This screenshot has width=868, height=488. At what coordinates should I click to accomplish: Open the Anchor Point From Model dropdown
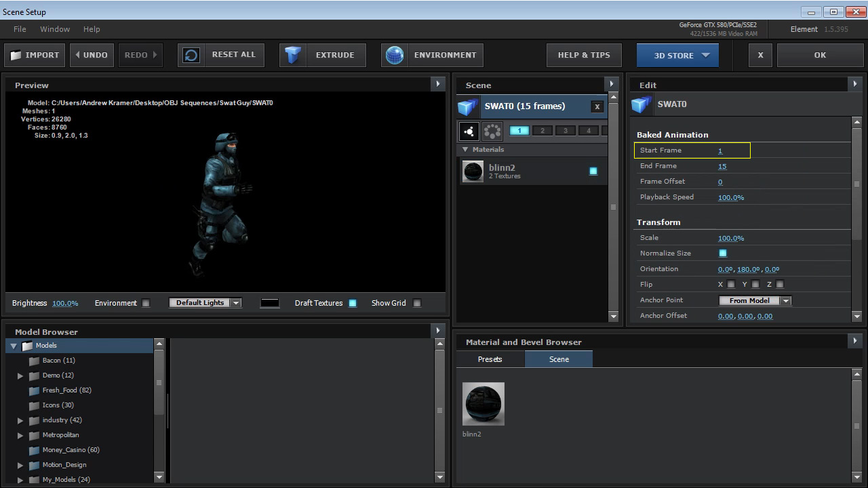pos(755,300)
